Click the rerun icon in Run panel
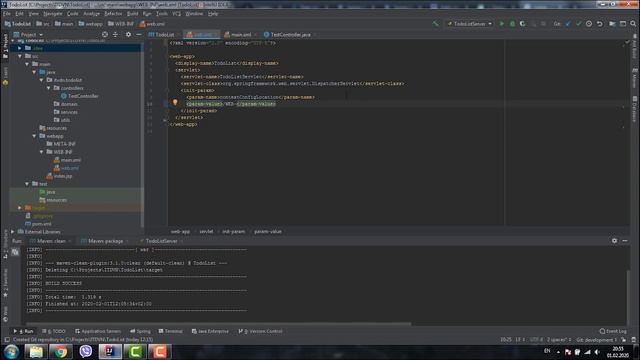Image resolution: width=640 pixels, height=360 pixels. coord(15,252)
